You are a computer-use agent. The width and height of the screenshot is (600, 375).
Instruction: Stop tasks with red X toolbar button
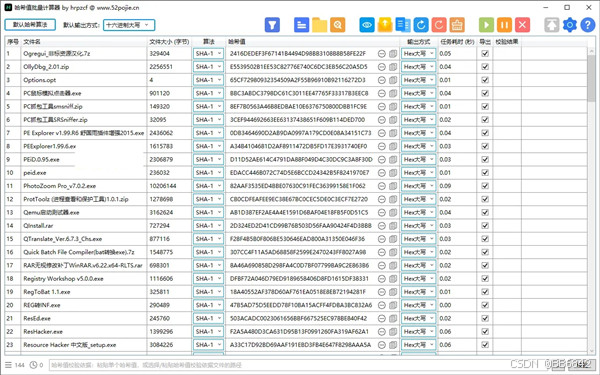[x=522, y=25]
